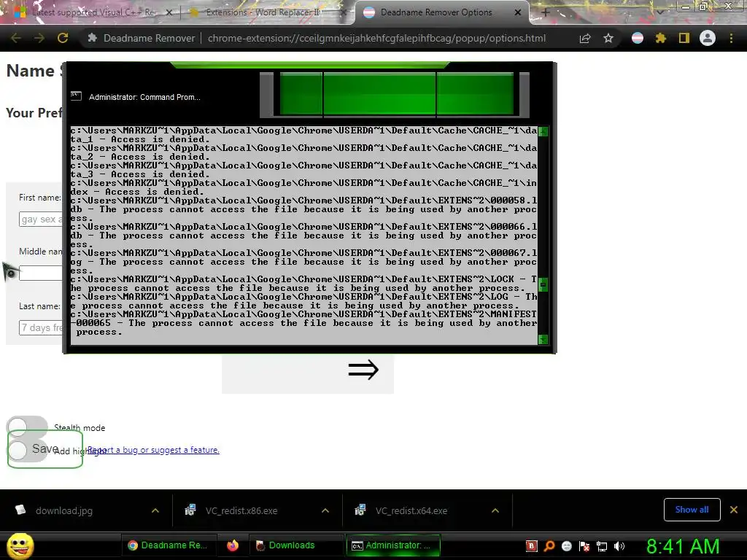Screen dimensions: 747x560
Task: Open the Chrome profile avatar
Action: [x=708, y=38]
